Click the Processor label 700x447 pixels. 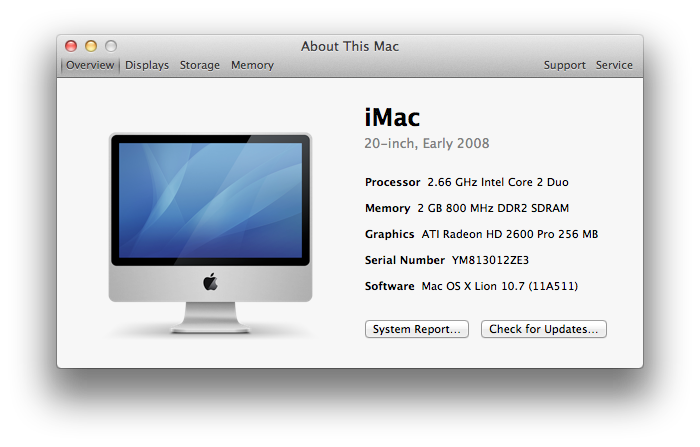pos(392,182)
